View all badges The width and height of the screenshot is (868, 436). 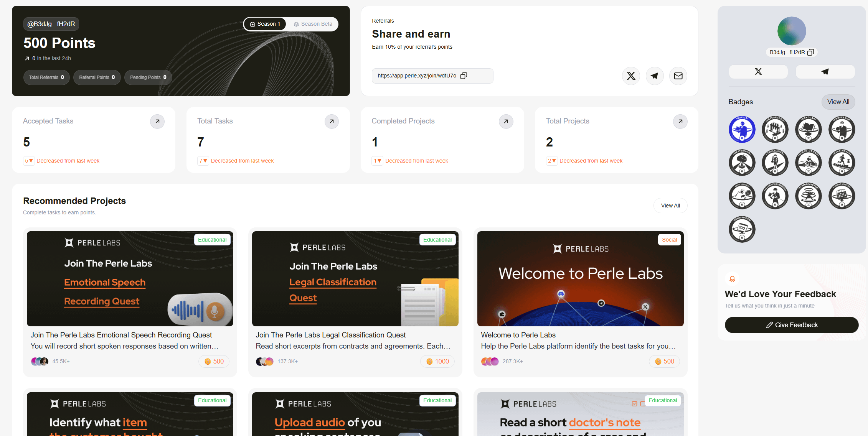click(x=838, y=102)
